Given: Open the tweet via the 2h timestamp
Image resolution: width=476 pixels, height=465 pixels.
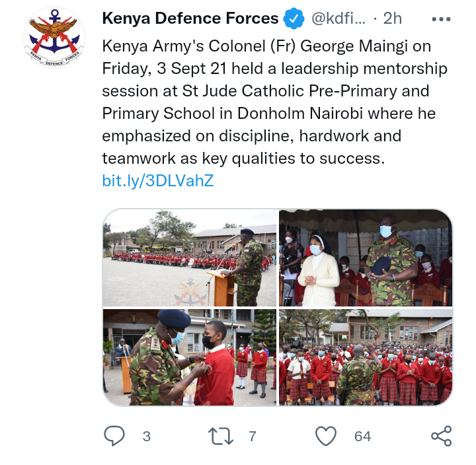Looking at the screenshot, I should [x=392, y=18].
